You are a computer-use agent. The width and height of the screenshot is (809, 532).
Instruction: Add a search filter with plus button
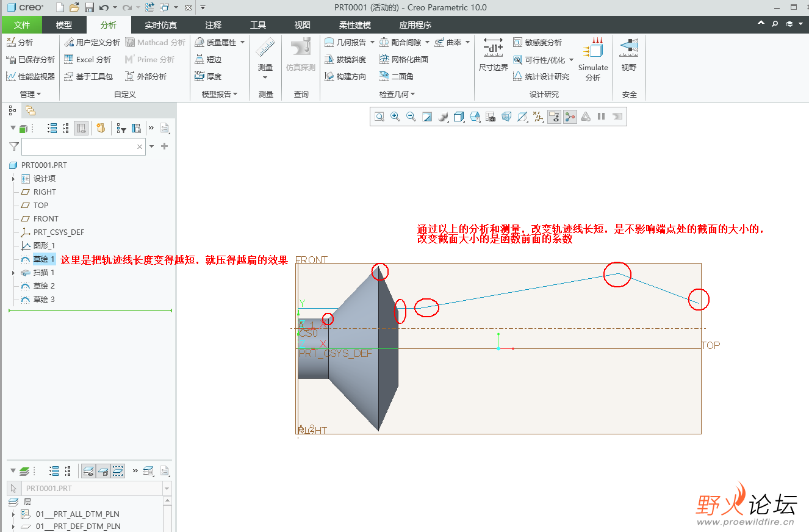click(164, 146)
